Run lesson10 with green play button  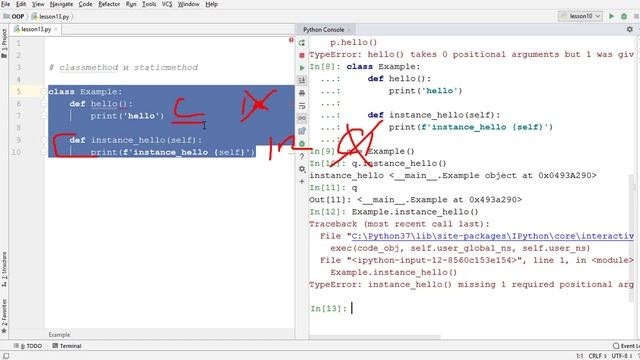(611, 16)
